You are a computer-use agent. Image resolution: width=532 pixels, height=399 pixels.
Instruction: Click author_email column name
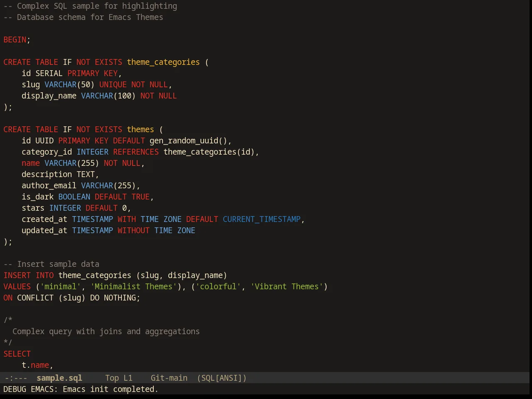[x=49, y=185]
